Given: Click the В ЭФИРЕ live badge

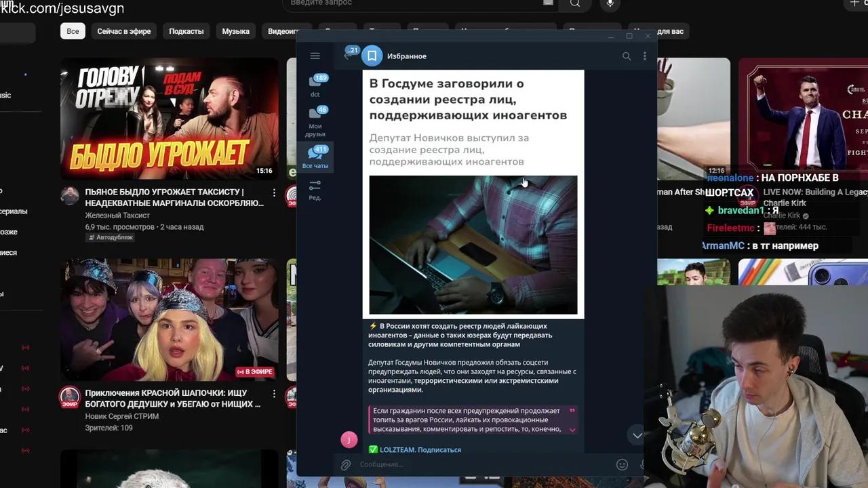Looking at the screenshot, I should click(x=255, y=371).
